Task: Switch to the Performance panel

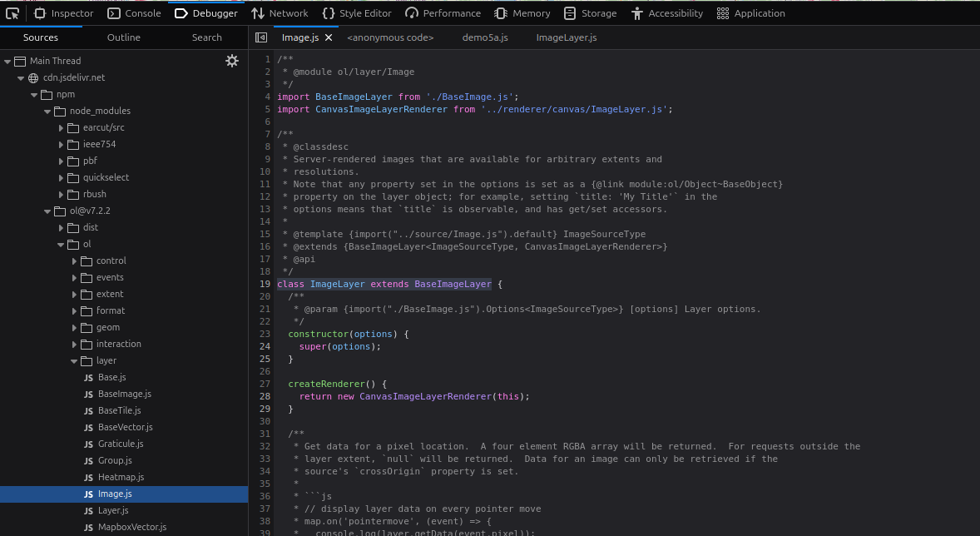Action: point(443,13)
